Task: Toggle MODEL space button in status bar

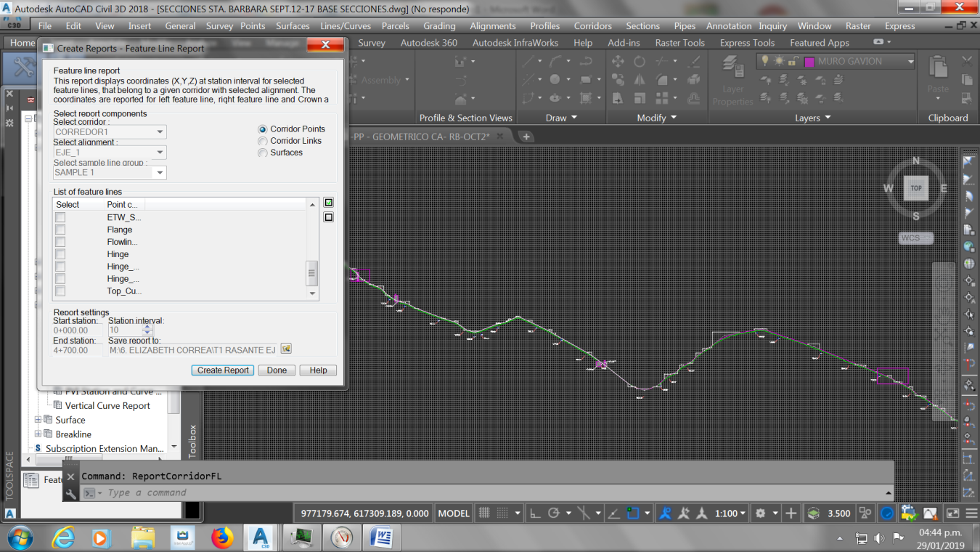Action: (454, 513)
